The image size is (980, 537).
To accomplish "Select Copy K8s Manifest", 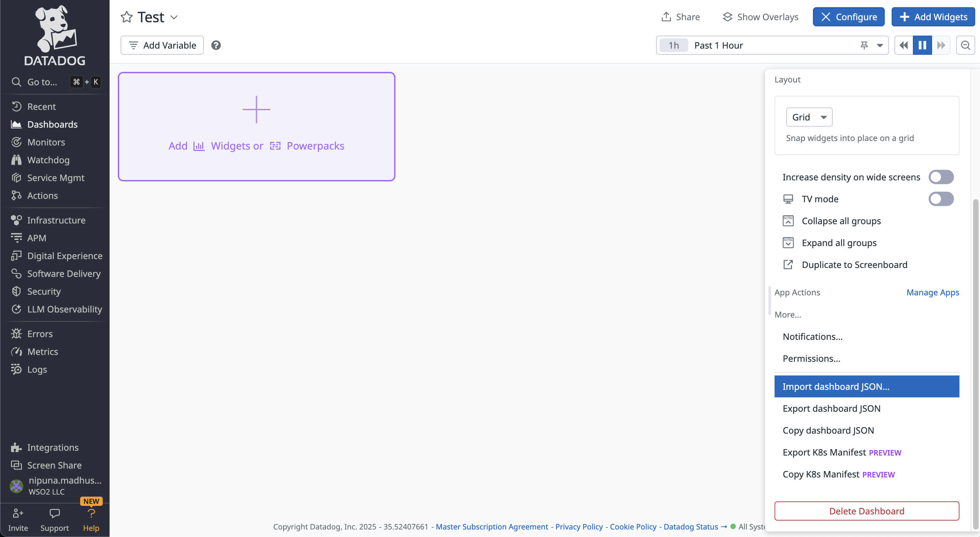I will [x=867, y=474].
